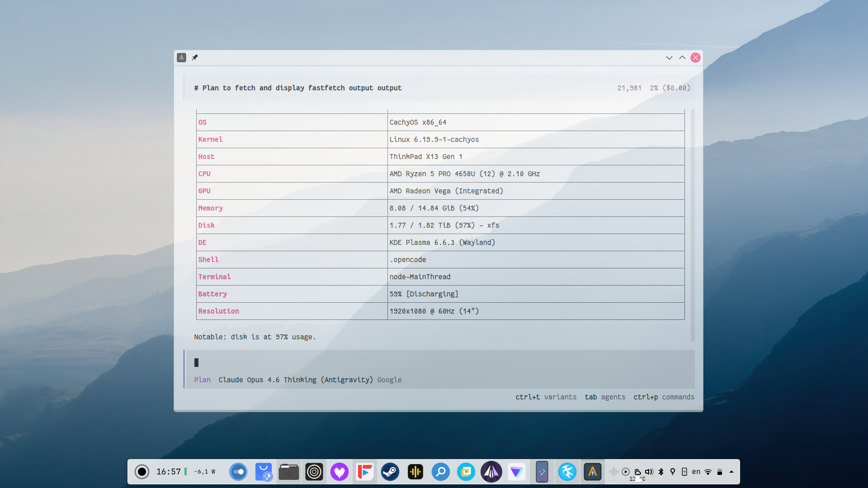This screenshot has height=488, width=868.
Task: Open the magnifier search app icon
Action: 440,472
